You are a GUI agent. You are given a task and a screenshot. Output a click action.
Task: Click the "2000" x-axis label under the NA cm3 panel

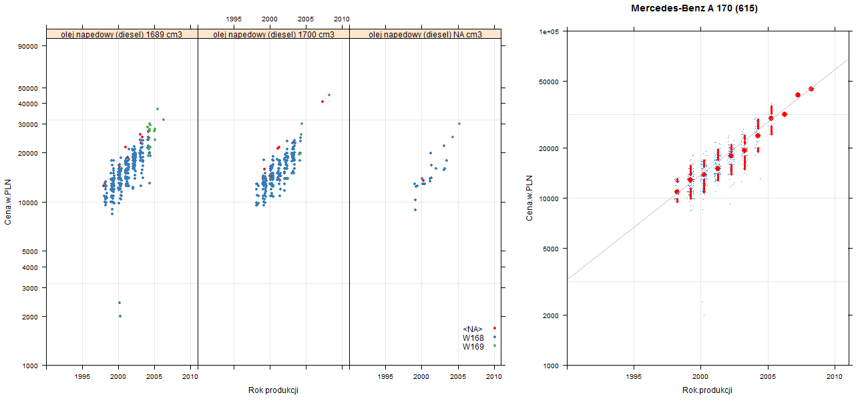click(x=422, y=378)
